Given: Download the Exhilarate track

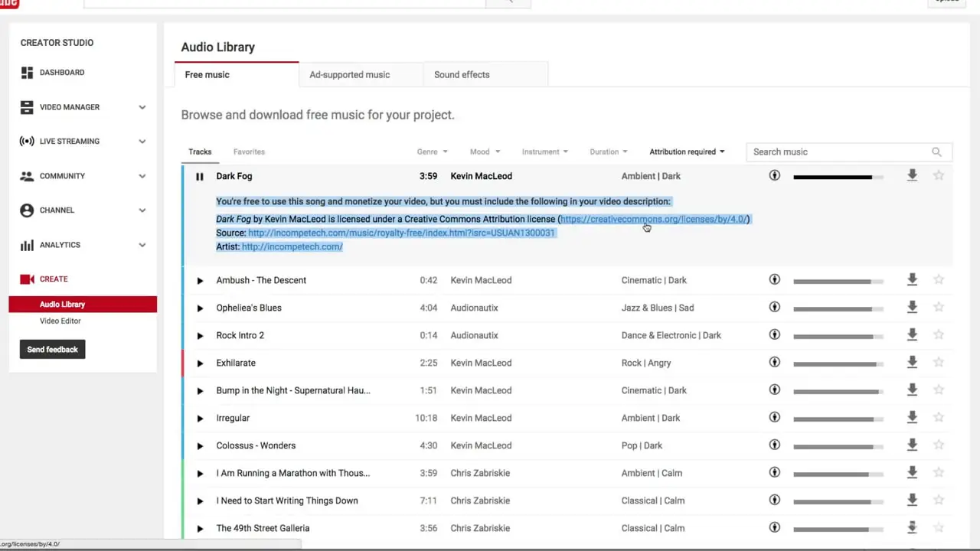Looking at the screenshot, I should point(912,363).
